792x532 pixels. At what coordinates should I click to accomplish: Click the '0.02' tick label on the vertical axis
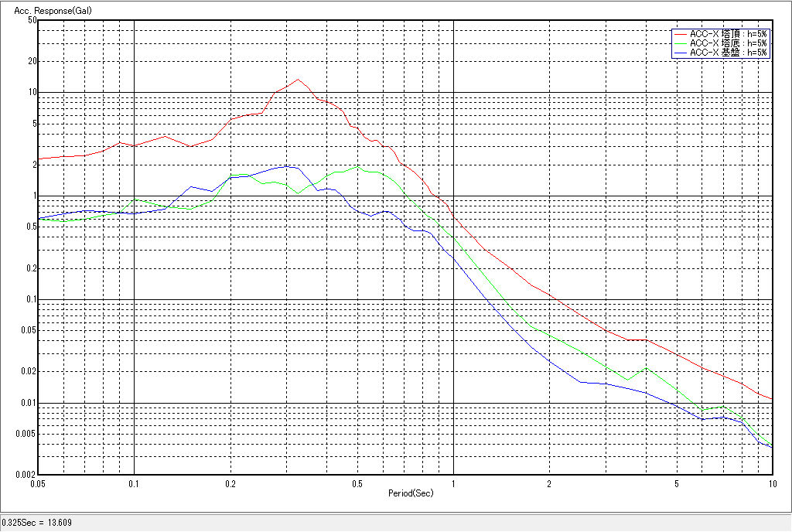click(29, 371)
